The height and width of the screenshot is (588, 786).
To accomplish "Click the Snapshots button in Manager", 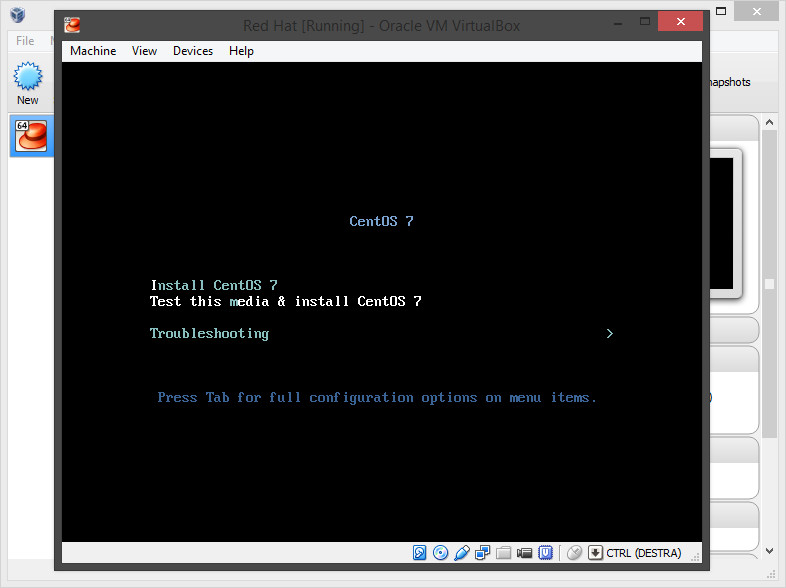I will (x=730, y=82).
